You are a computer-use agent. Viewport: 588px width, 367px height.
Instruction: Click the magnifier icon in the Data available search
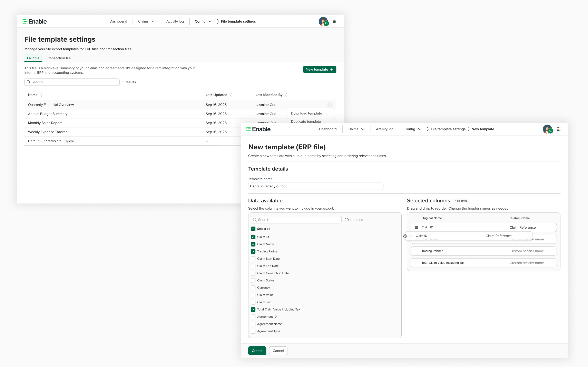255,220
